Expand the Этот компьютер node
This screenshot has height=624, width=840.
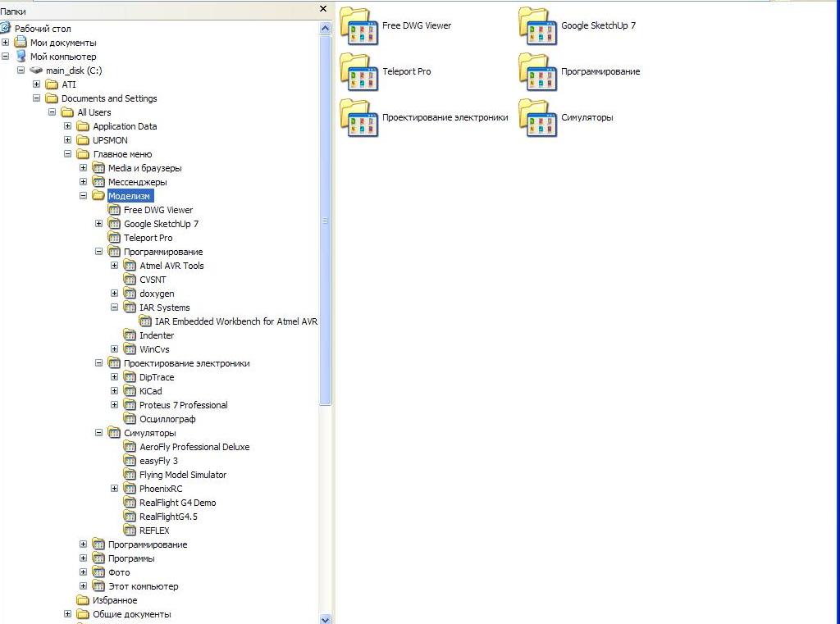83,585
